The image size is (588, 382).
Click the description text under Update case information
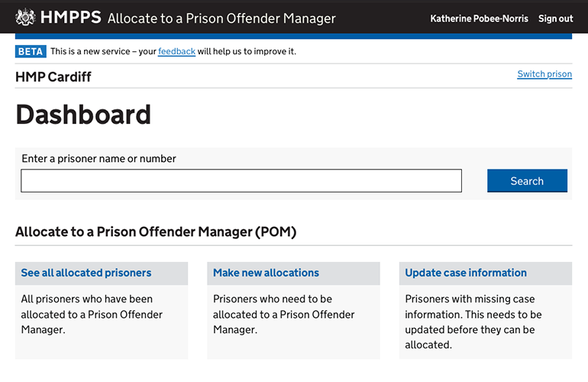(x=473, y=322)
